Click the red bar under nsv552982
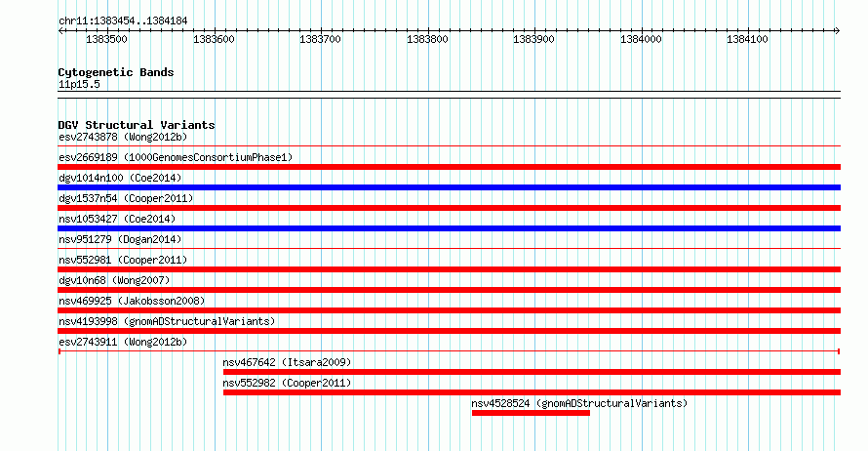Image resolution: width=868 pixels, height=451 pixels. click(x=532, y=392)
